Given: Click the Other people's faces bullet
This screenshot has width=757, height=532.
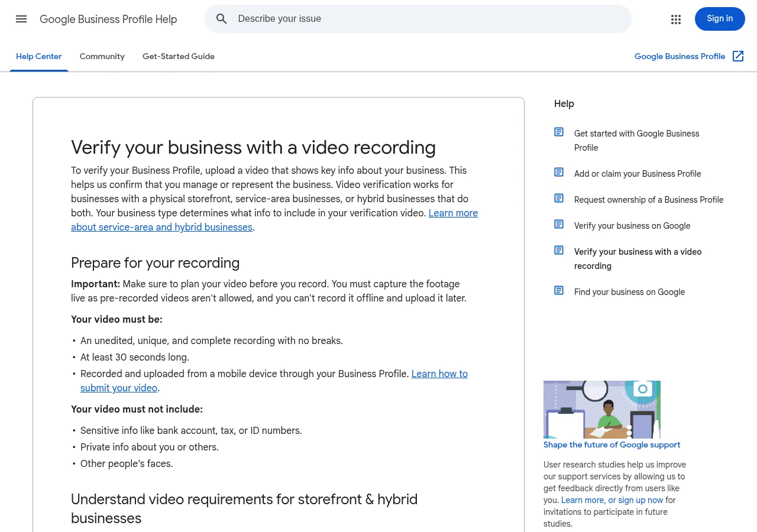Looking at the screenshot, I should point(127,463).
